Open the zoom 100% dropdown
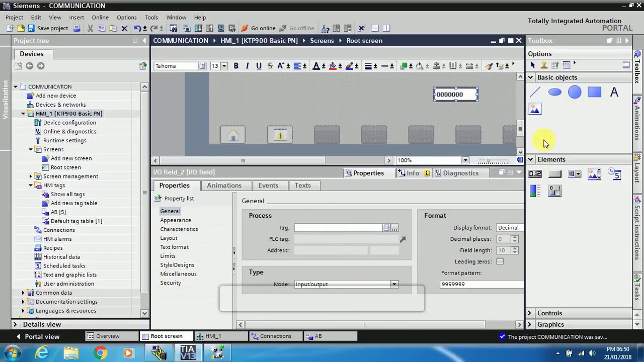This screenshot has width=644, height=362. click(x=465, y=160)
